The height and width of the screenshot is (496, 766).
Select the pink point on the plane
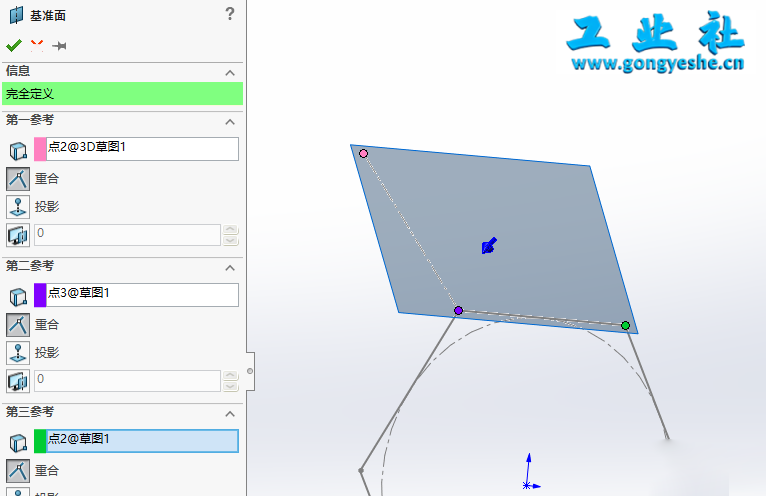pos(363,153)
